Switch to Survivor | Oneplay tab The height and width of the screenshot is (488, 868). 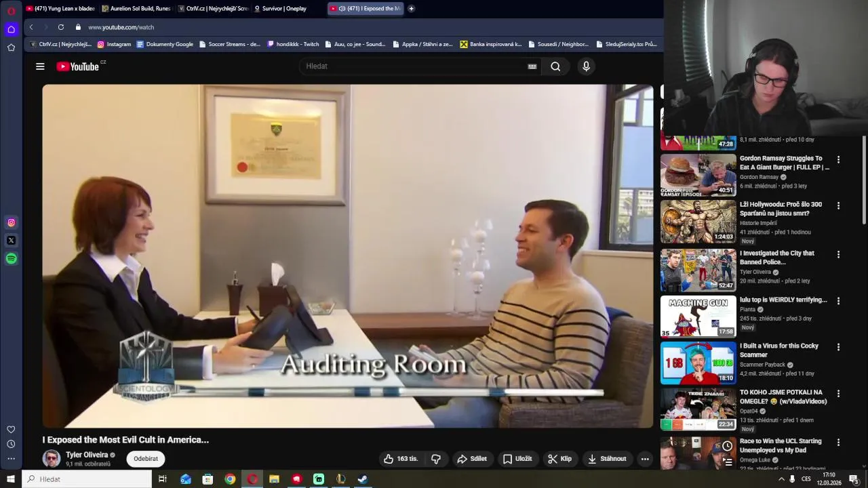pos(288,9)
